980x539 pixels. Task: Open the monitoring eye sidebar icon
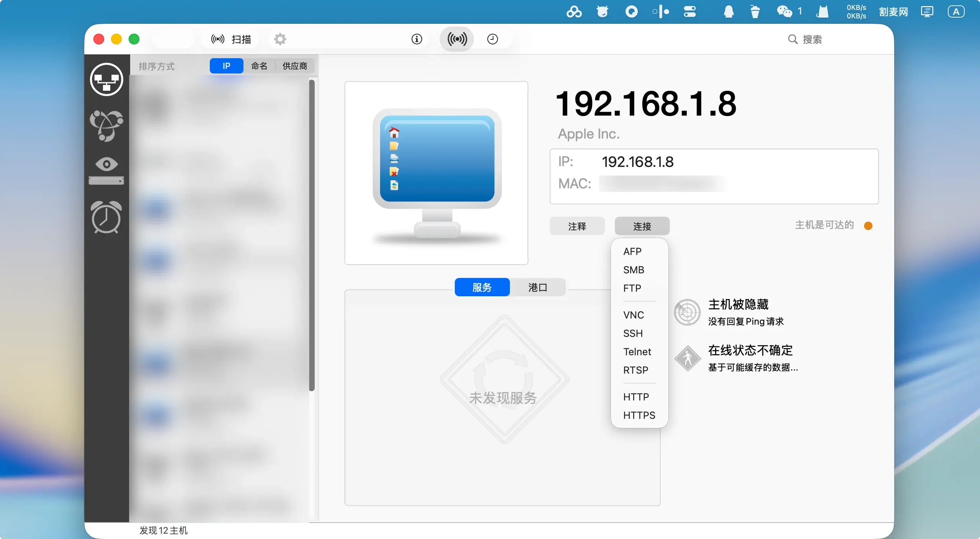[106, 171]
